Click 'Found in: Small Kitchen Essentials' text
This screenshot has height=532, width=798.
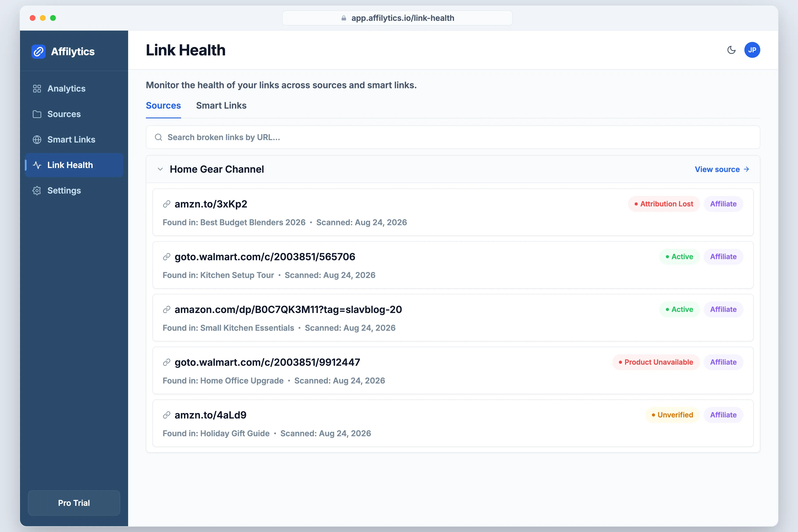point(228,328)
